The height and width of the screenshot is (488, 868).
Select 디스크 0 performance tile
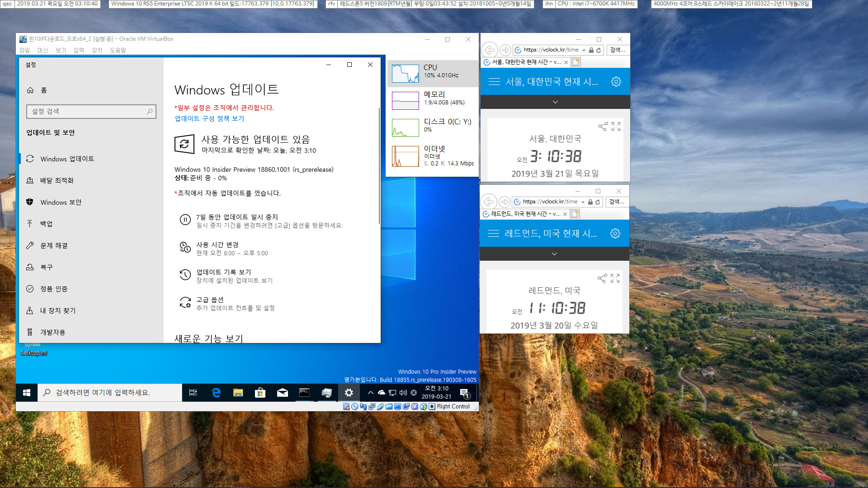433,127
